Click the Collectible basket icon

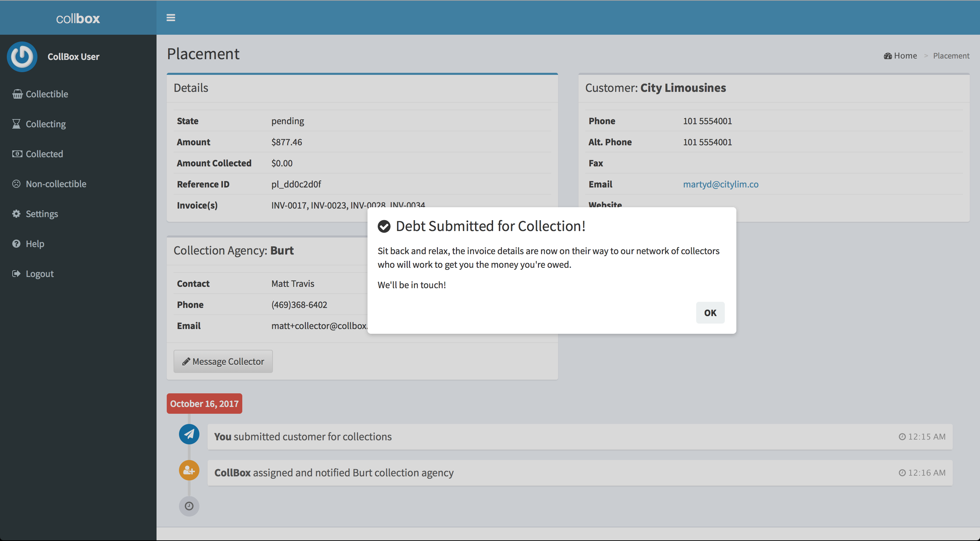click(17, 94)
